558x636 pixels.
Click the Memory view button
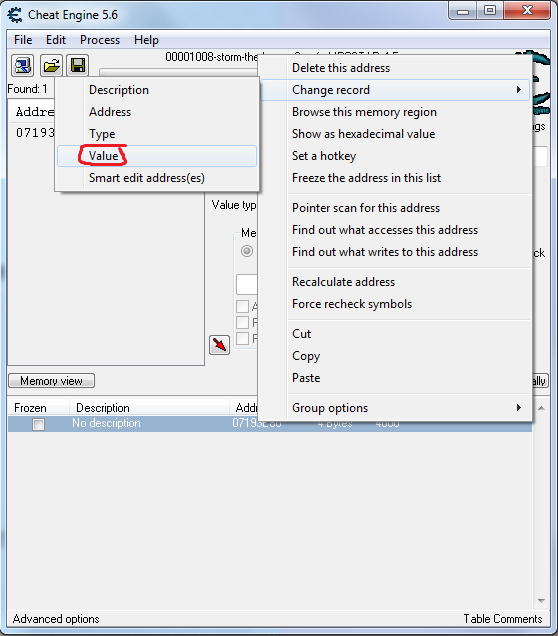coord(52,380)
